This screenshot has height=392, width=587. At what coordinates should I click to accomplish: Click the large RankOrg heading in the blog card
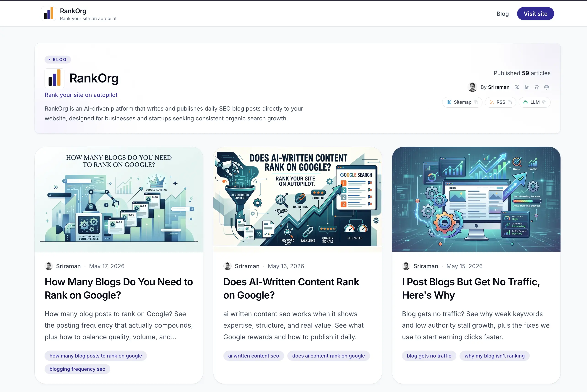[94, 78]
